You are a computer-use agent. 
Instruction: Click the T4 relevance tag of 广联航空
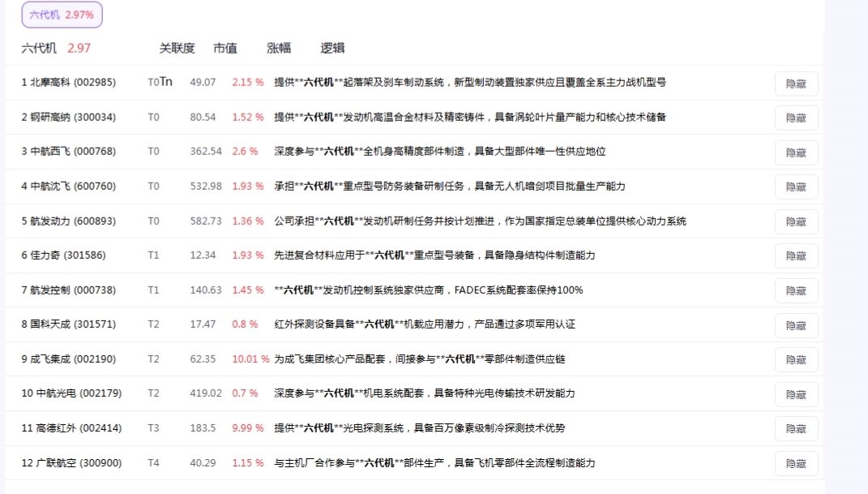153,463
